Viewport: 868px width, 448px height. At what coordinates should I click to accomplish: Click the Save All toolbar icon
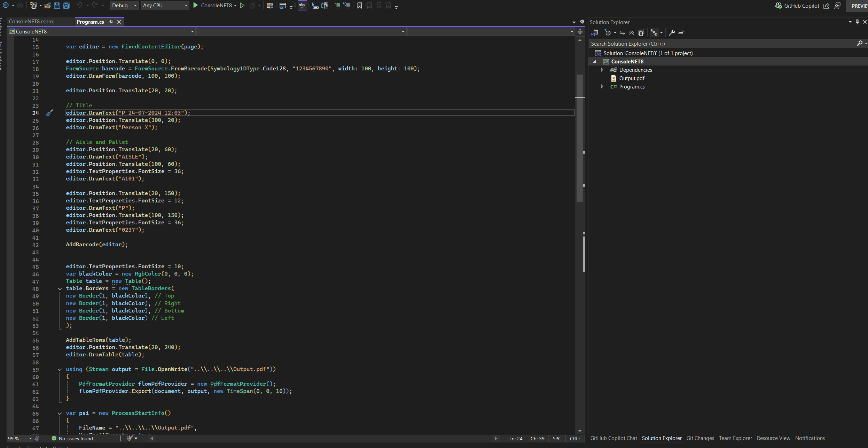66,5
